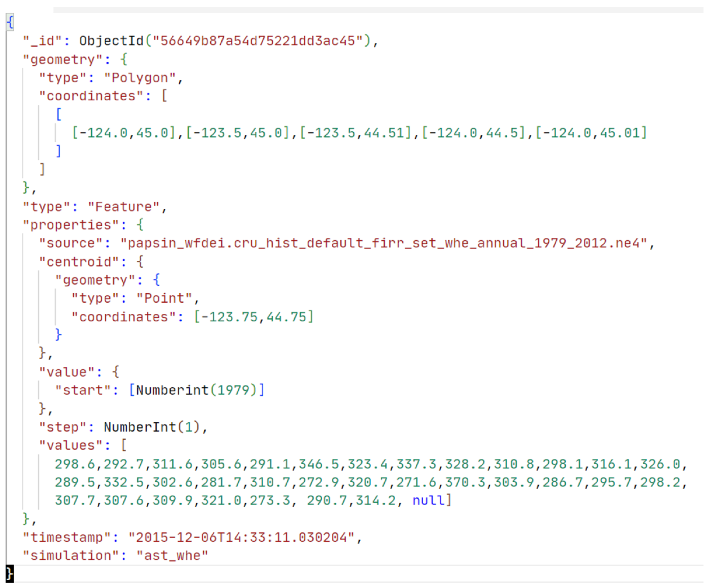Click the "Point" type value
Viewport: 712px width, 588px height.
(x=164, y=299)
